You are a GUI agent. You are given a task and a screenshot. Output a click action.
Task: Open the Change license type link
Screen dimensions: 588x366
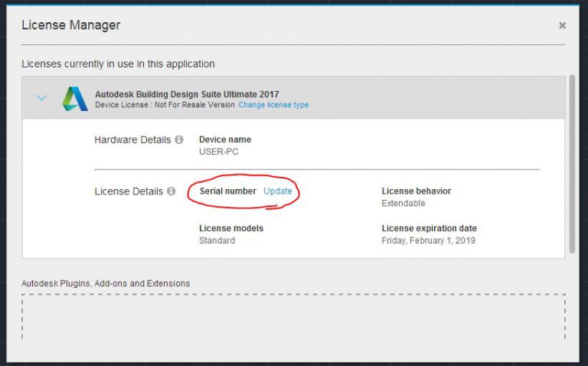(x=273, y=105)
